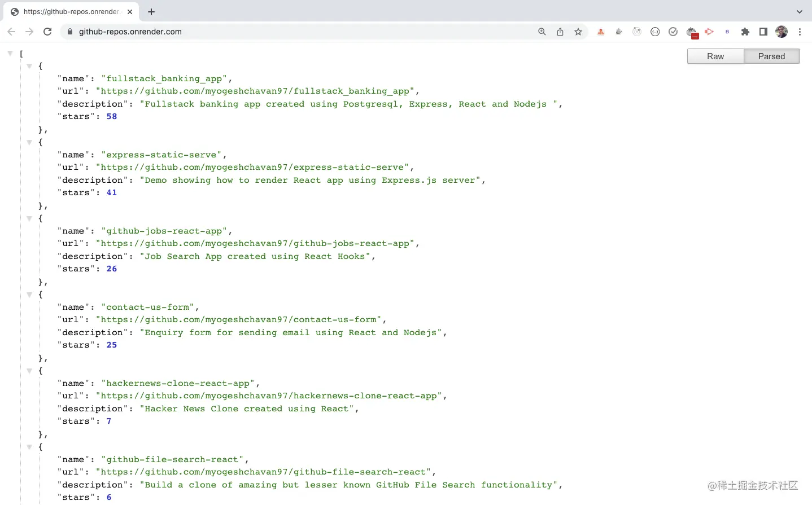Use the zoom magnifier icon in address bar
812x505 pixels.
coord(542,32)
